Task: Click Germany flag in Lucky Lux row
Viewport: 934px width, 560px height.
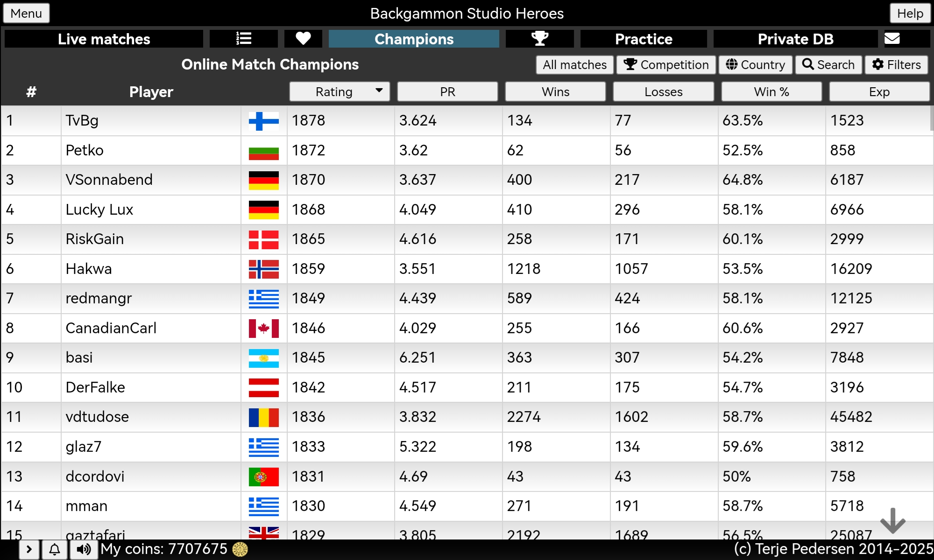Action: tap(264, 210)
